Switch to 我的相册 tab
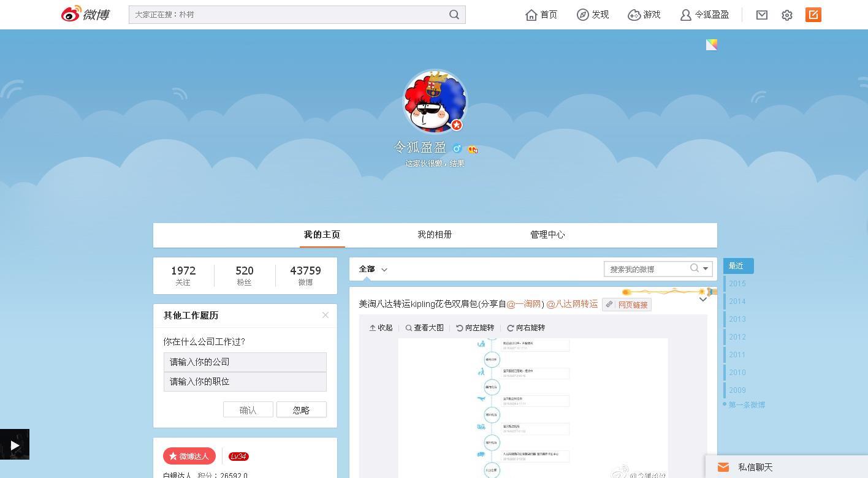Image resolution: width=868 pixels, height=478 pixels. coord(435,235)
